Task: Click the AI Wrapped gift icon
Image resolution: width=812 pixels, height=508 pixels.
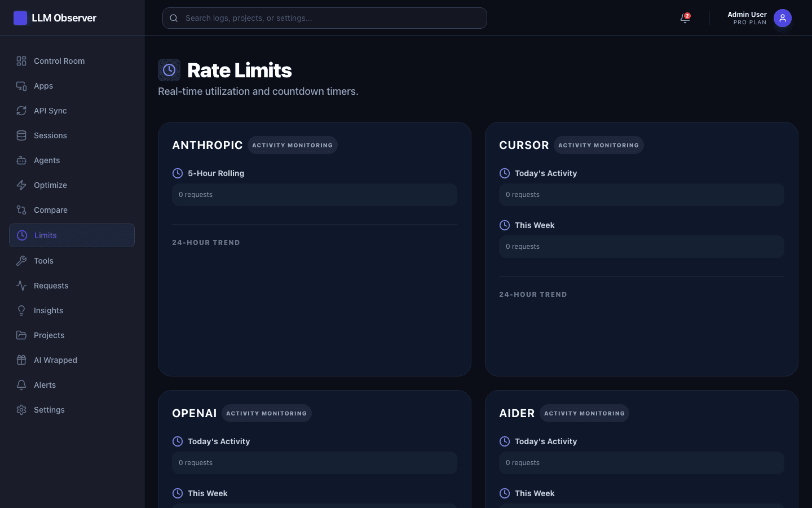Action: 21,360
